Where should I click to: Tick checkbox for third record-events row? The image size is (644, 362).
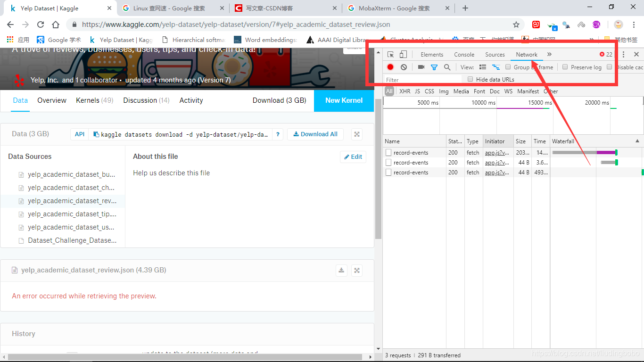click(x=388, y=172)
